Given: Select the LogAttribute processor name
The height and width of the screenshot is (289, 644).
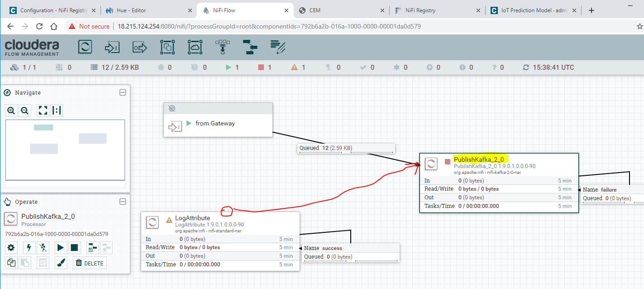Looking at the screenshot, I should [192, 218].
